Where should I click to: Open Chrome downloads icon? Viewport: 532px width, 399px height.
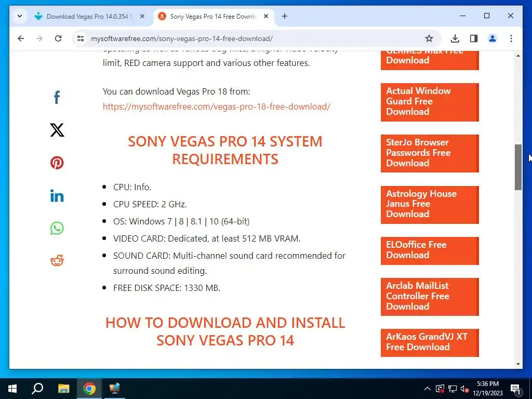coord(455,38)
